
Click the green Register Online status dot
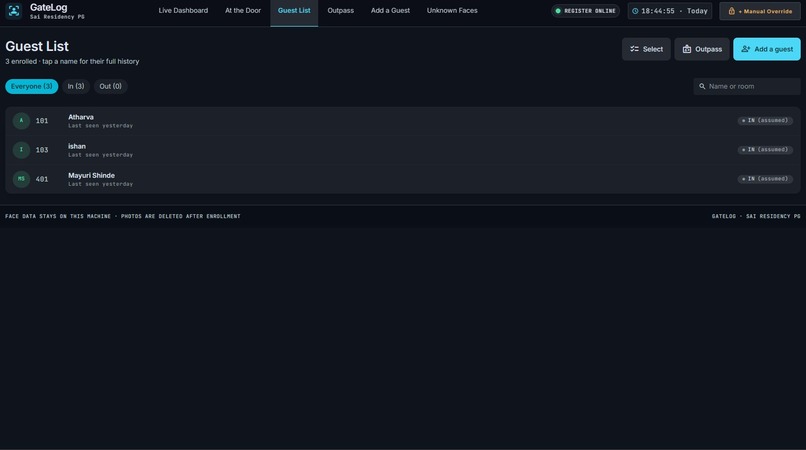point(558,11)
